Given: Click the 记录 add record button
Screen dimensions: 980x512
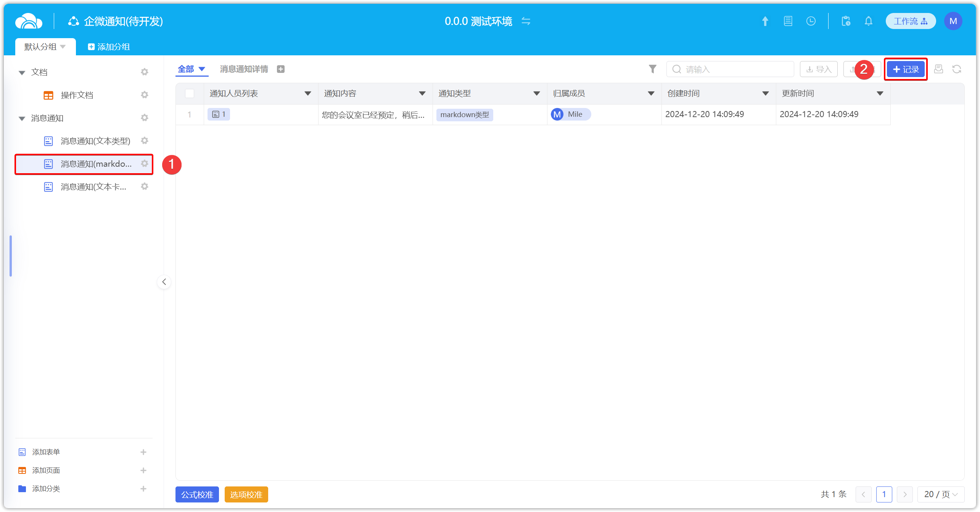Looking at the screenshot, I should click(906, 69).
